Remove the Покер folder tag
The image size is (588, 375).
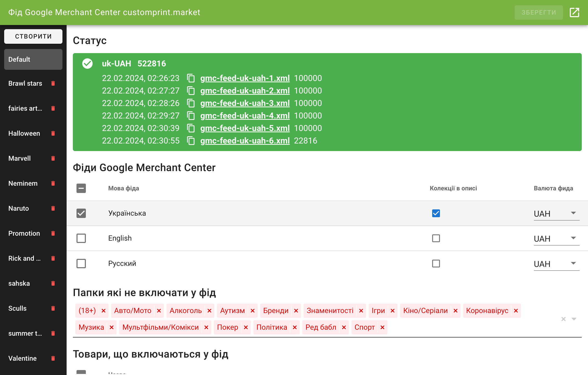point(246,327)
